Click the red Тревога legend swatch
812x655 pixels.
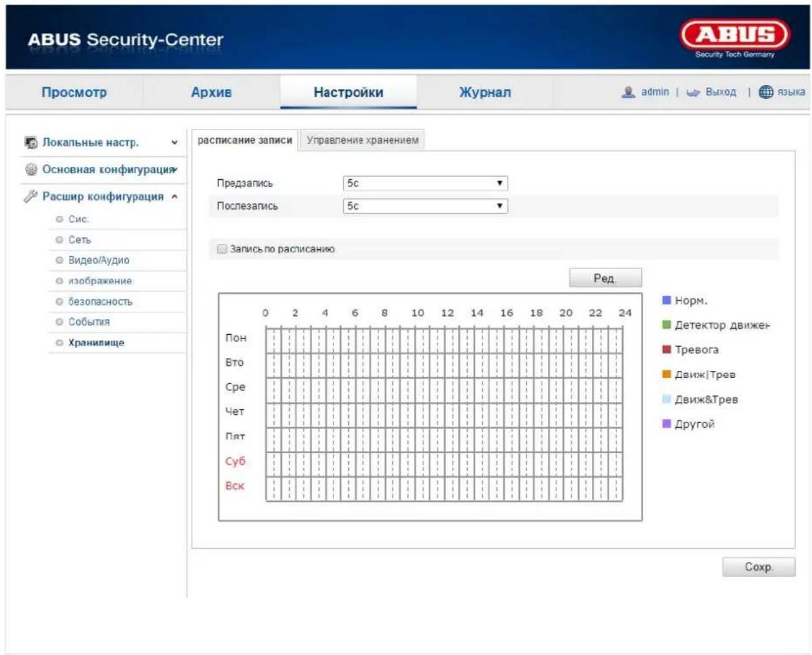pos(666,350)
